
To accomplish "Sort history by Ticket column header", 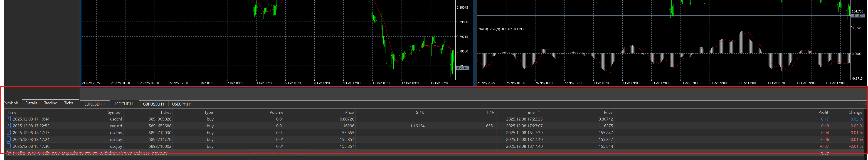I will (165, 113).
